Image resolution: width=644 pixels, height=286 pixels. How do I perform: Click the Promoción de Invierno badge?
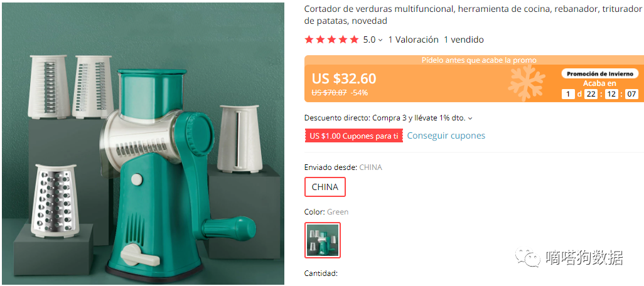coord(600,74)
